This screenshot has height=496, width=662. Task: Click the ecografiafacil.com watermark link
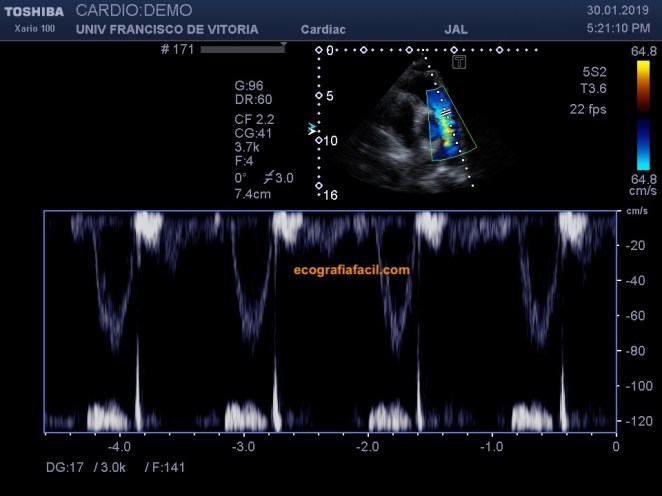(351, 270)
